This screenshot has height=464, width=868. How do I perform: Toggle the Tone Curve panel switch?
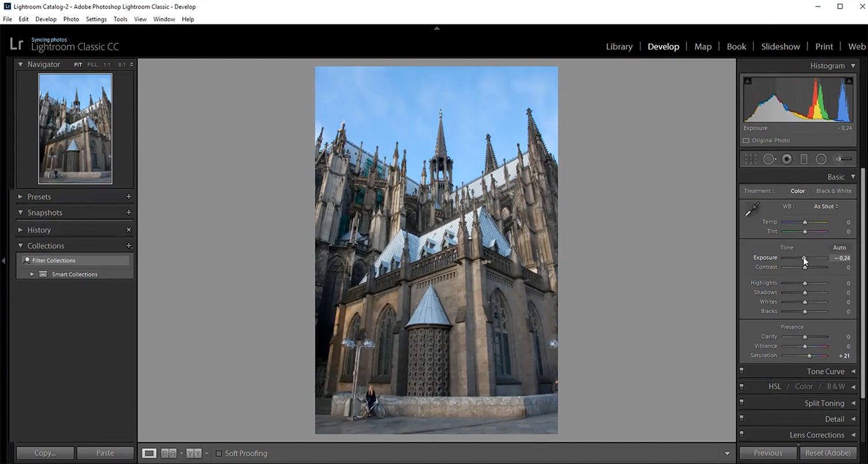click(x=742, y=371)
